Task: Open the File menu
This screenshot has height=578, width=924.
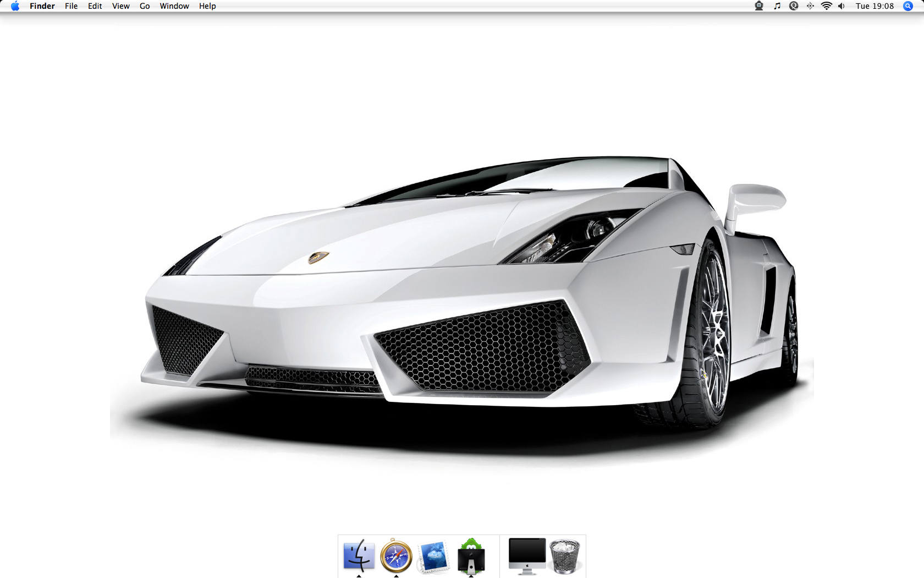Action: (71, 6)
